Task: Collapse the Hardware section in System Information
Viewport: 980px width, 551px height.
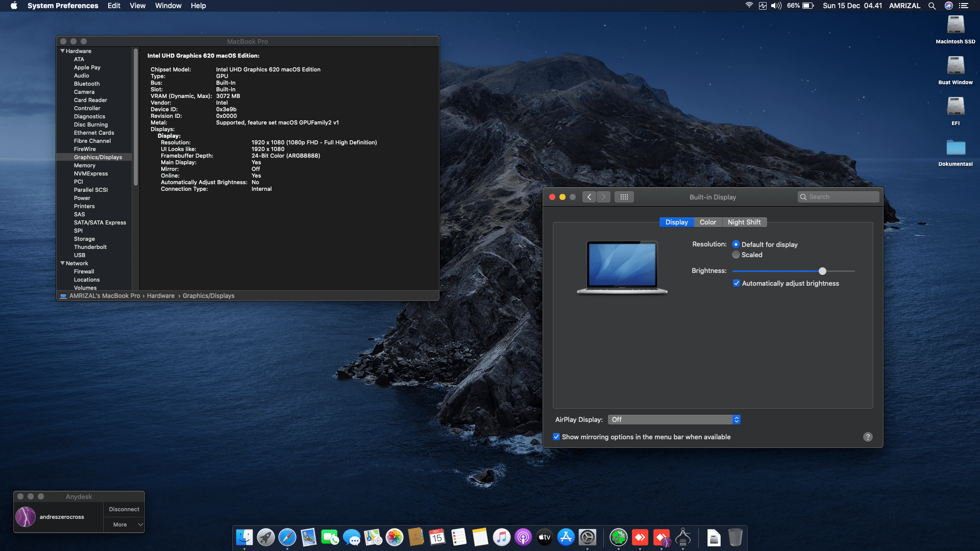Action: 63,51
